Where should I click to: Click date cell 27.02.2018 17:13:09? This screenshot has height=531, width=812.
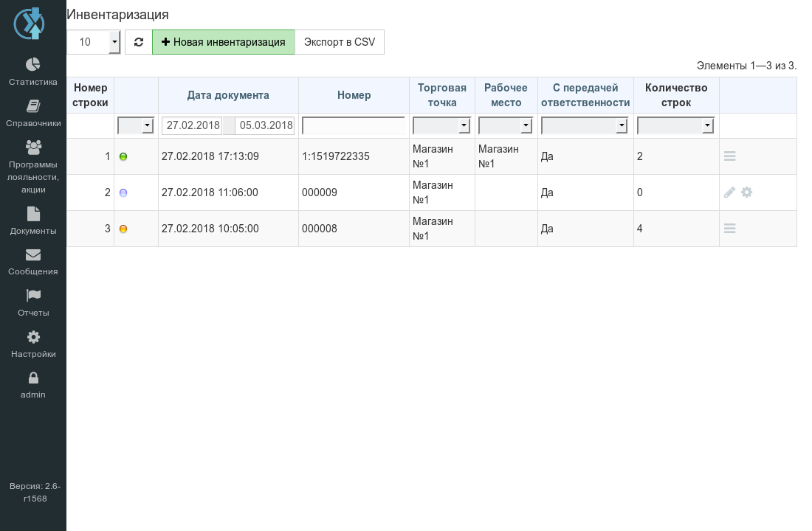210,156
